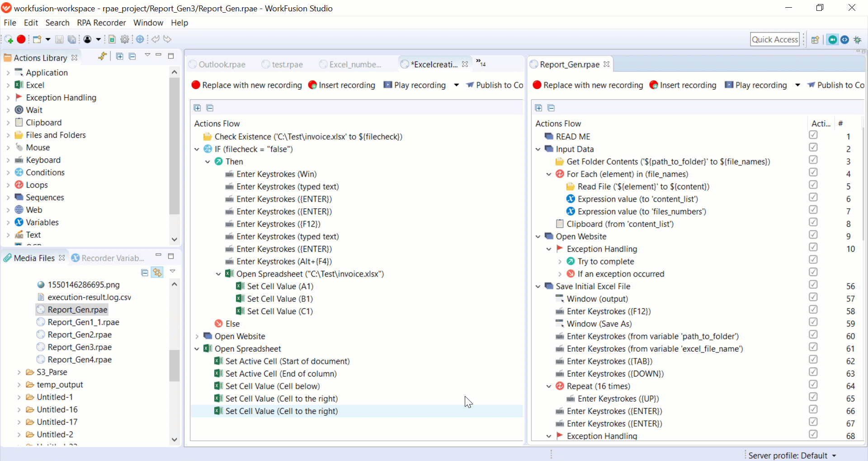Toggle the Clipboard action checkbox
The height and width of the screenshot is (461, 868).
(813, 222)
